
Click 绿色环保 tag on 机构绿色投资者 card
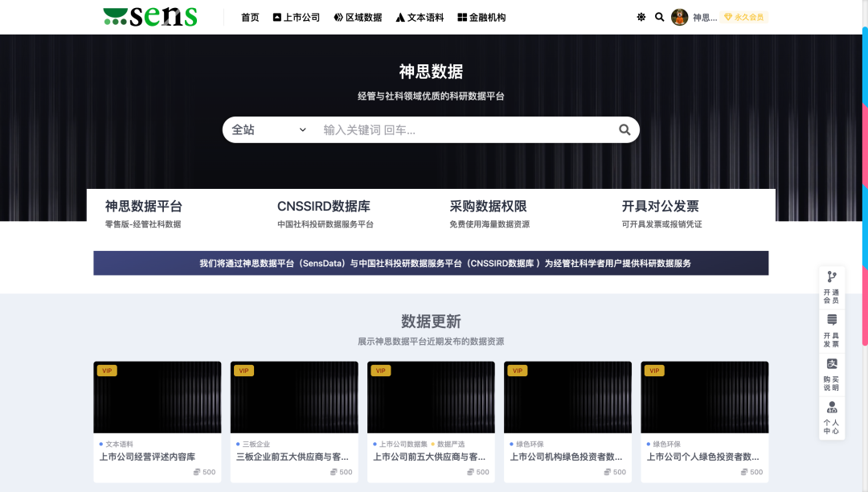[x=530, y=444]
